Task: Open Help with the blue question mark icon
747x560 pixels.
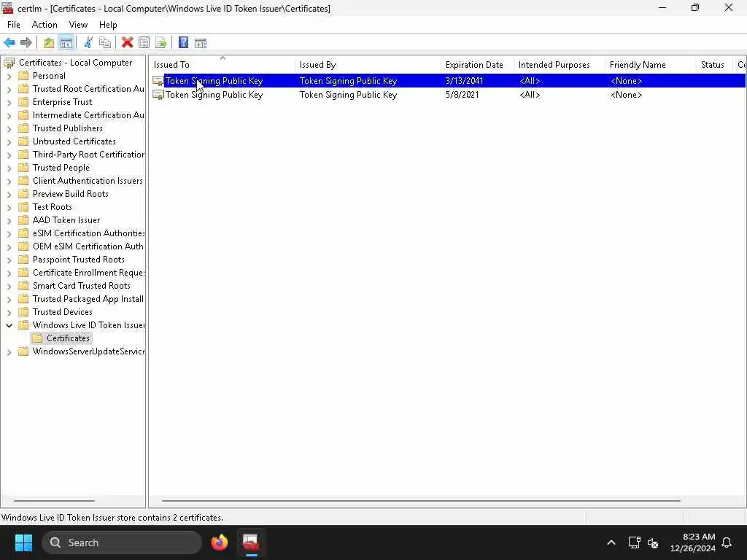Action: [183, 43]
